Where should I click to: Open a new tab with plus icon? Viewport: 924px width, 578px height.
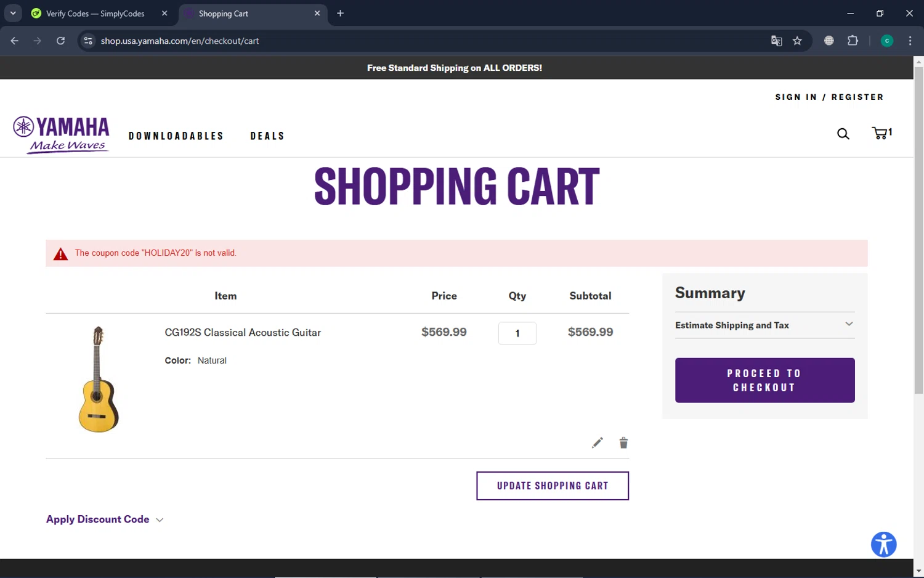(340, 13)
